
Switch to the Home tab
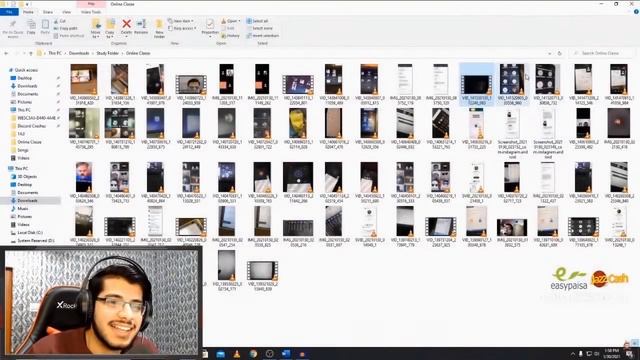click(x=28, y=12)
